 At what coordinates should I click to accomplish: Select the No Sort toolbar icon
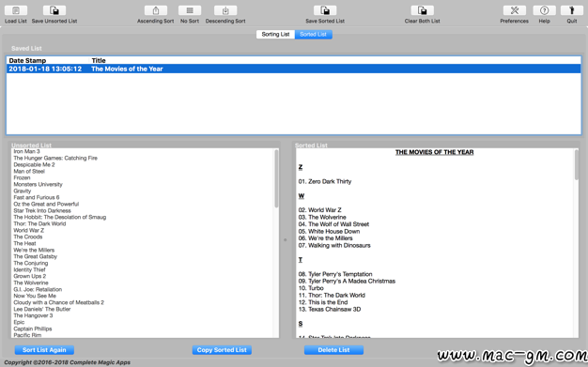click(x=190, y=10)
